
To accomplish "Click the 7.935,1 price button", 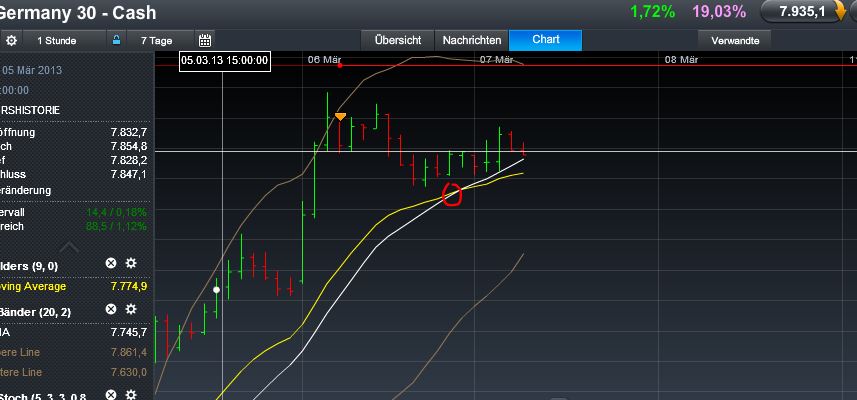I will 802,11.
